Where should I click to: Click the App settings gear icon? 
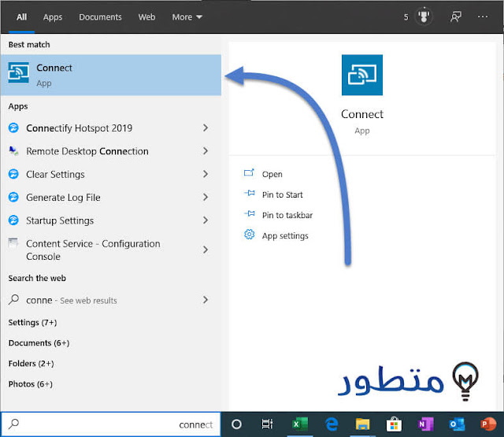(249, 235)
